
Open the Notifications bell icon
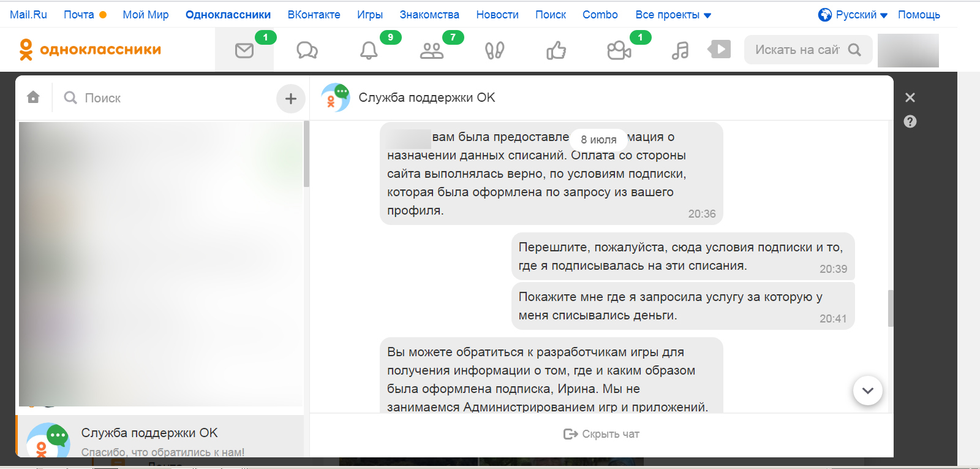369,50
